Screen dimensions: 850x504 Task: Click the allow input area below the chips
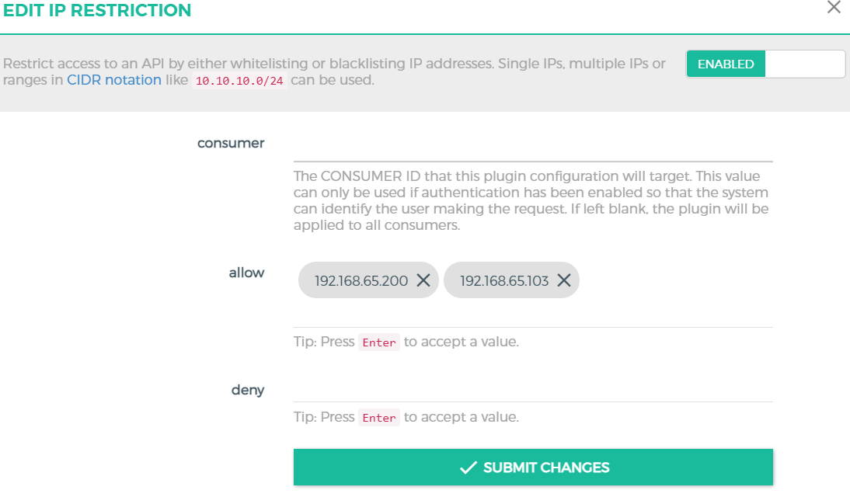[533, 314]
